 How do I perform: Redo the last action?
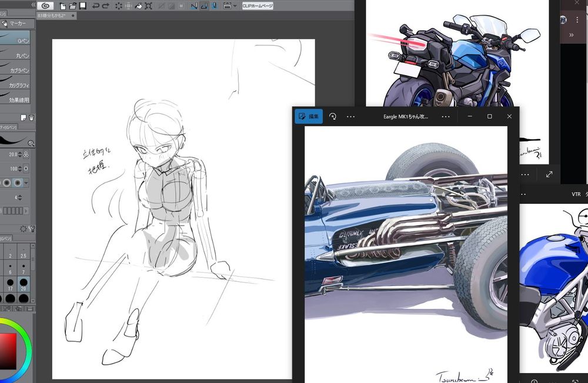tap(106, 6)
